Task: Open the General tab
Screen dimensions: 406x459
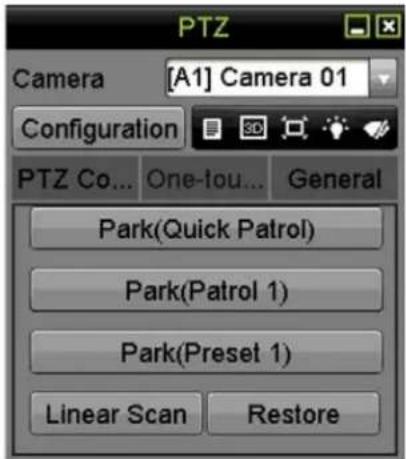Action: (334, 179)
